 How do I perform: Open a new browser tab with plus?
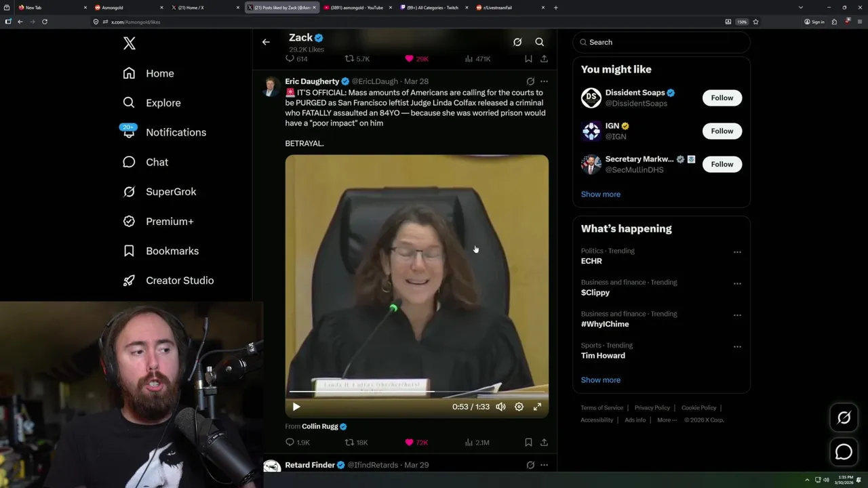pos(556,7)
